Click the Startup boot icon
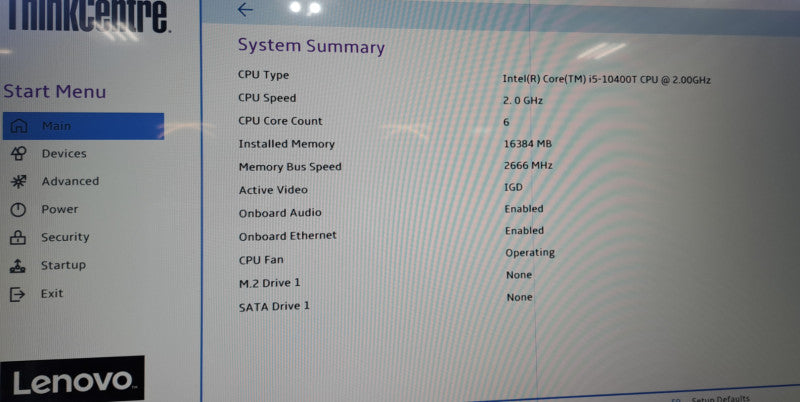Screen dimensions: 800x402 17,265
